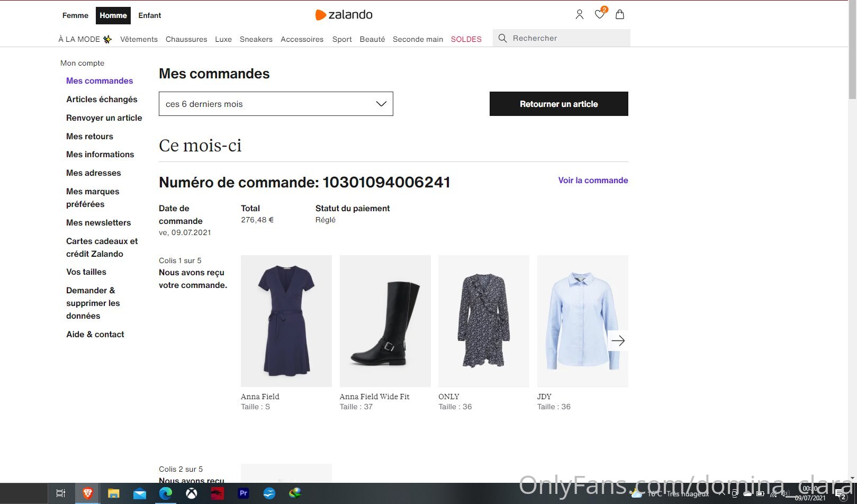Viewport: 857px width, 504px height.
Task: Open Mail app from taskbar
Action: tap(140, 494)
